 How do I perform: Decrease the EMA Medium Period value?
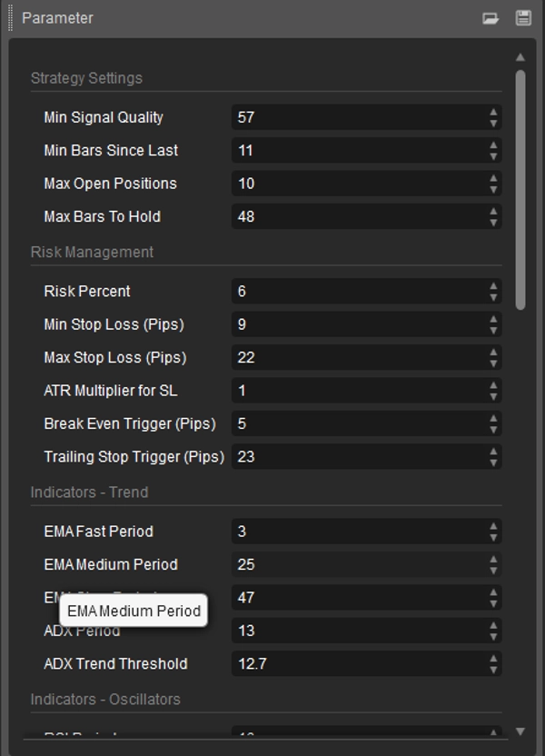(x=491, y=569)
